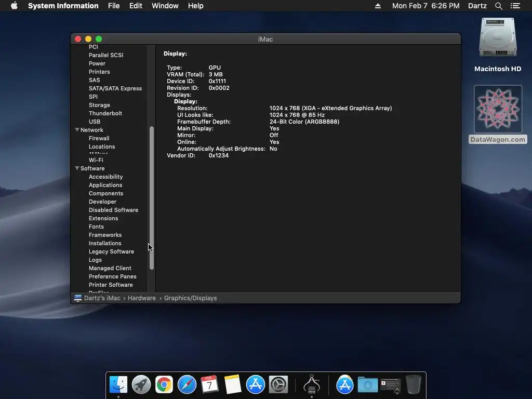Open the Trash in the Dock

coord(413,385)
